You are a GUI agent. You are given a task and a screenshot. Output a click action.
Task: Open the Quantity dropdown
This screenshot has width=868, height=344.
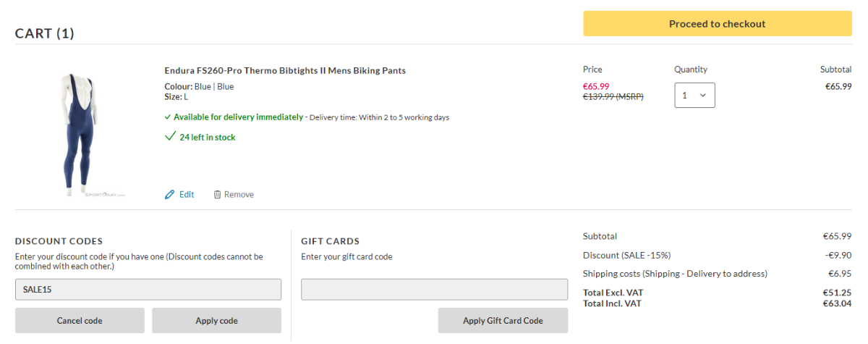point(694,95)
